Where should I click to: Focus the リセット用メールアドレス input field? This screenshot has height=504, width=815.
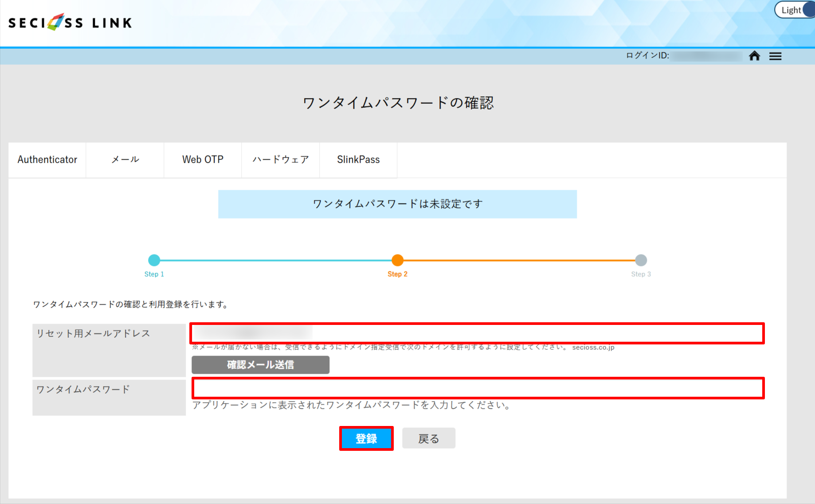477,333
